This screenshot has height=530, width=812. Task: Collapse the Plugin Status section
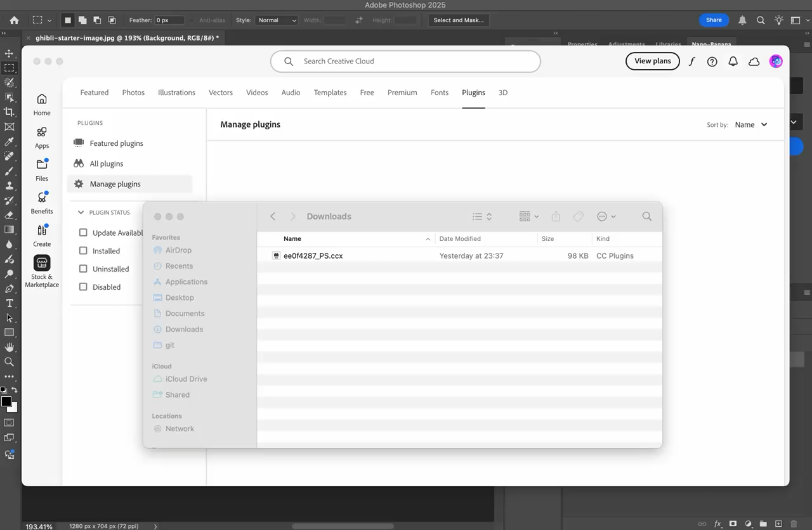(81, 212)
